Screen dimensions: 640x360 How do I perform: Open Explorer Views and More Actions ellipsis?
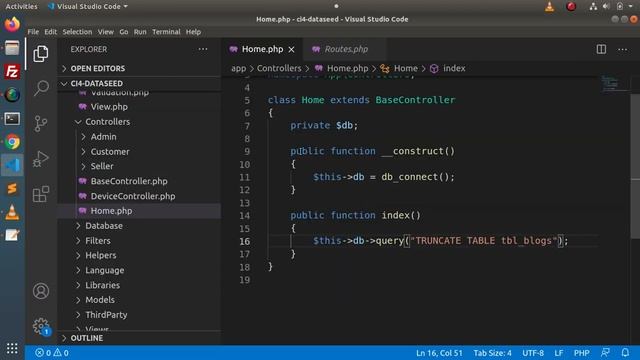click(x=203, y=49)
